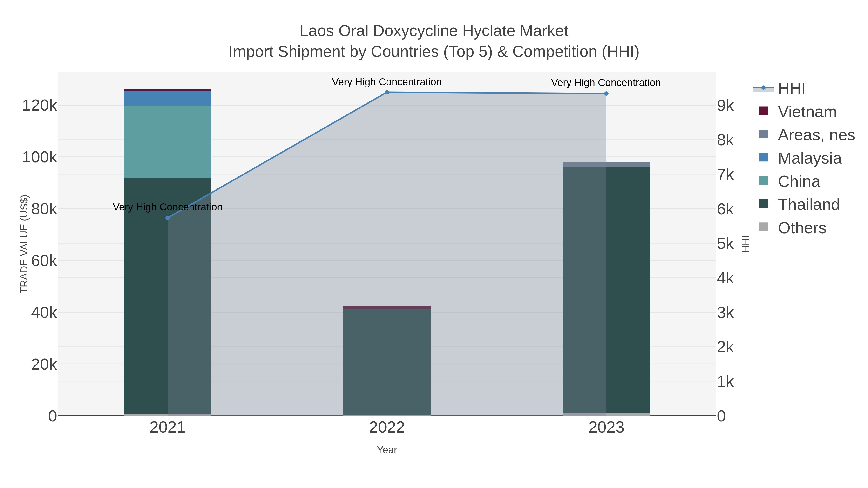
Task: Click the 'Very High Concentration' label above 2022
Action: pyautogui.click(x=387, y=82)
